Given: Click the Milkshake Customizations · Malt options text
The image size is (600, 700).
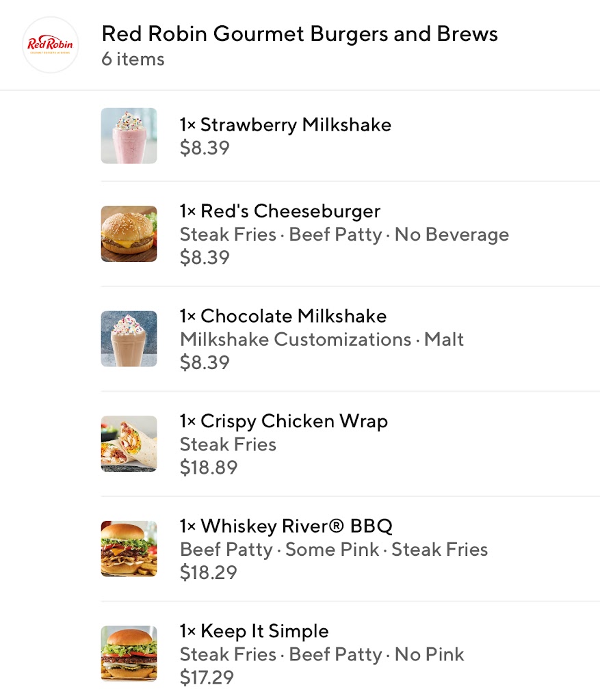Looking at the screenshot, I should pos(322,339).
